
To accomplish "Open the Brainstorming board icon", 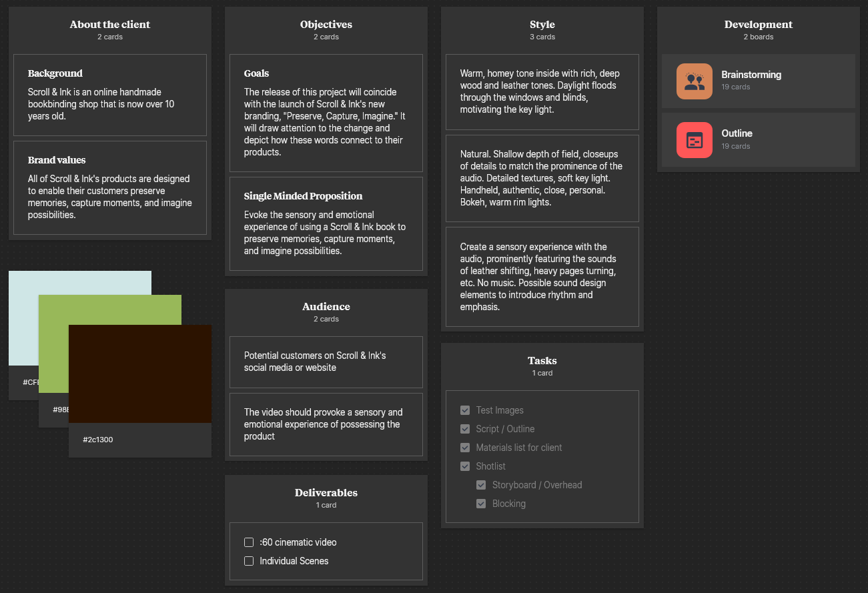I will [694, 81].
